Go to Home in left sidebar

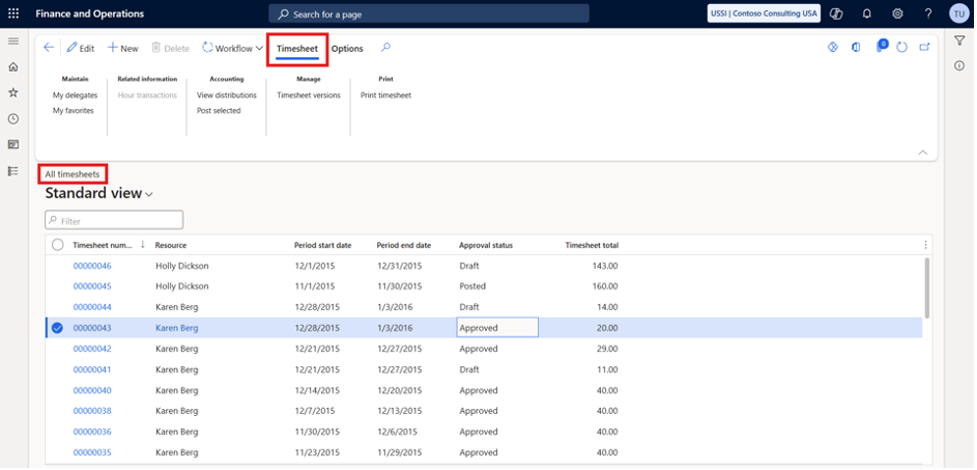click(13, 67)
